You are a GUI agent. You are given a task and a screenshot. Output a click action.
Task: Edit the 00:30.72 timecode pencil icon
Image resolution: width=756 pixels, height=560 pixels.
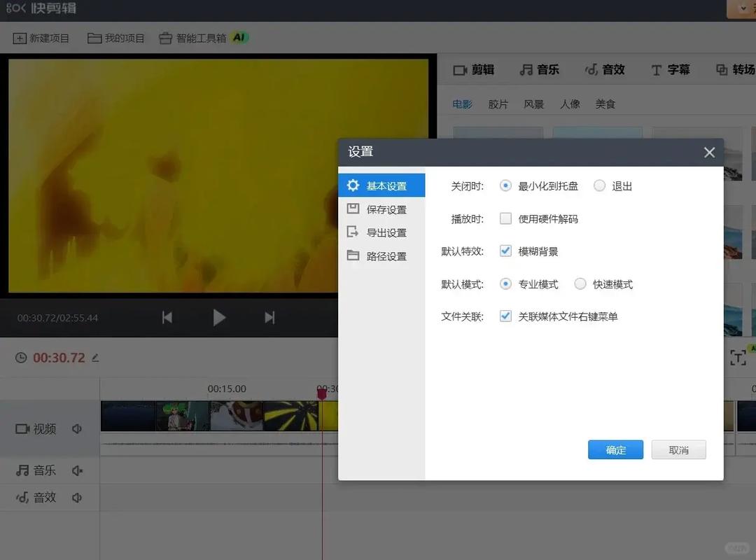pos(95,358)
